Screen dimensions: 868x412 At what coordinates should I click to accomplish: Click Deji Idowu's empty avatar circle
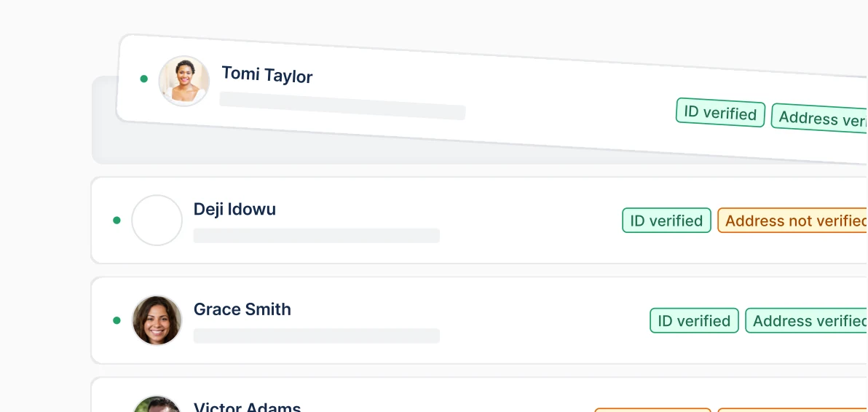click(x=157, y=220)
